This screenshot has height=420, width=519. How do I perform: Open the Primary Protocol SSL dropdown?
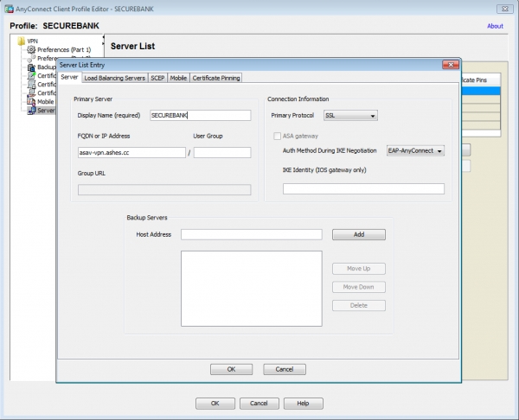(x=350, y=115)
